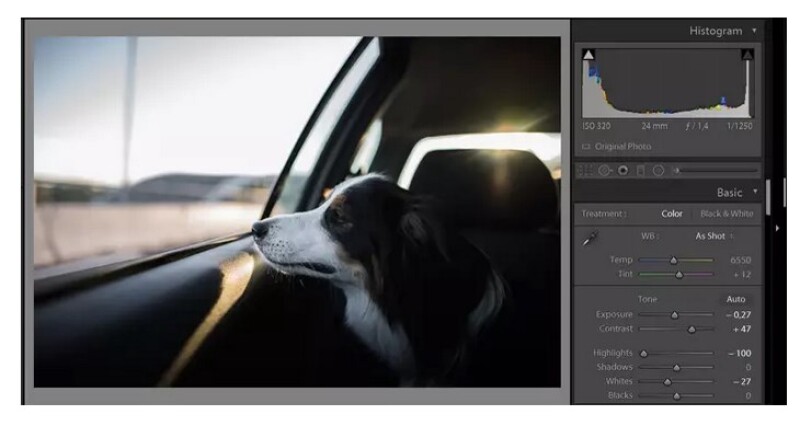Viewport: 800px width, 426px height.
Task: Click the Auto tone button
Action: pos(734,299)
